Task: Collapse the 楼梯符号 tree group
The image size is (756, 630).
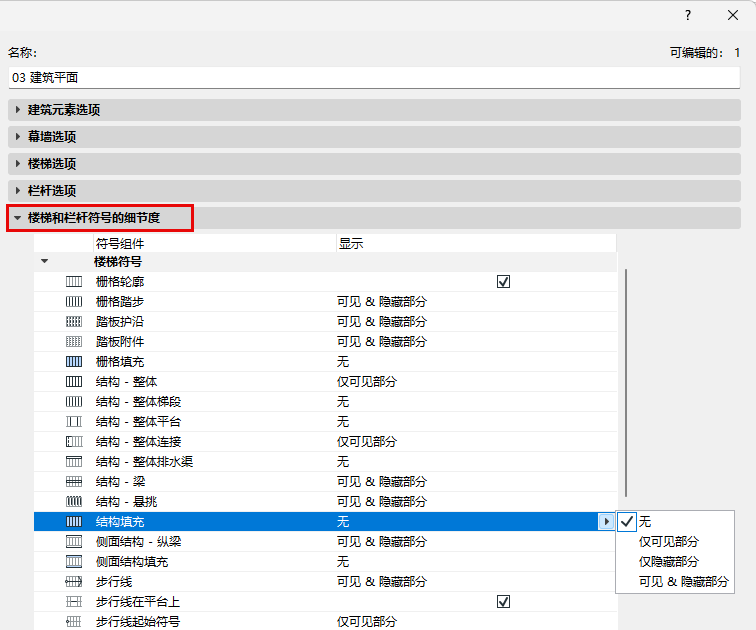Action: [45, 261]
